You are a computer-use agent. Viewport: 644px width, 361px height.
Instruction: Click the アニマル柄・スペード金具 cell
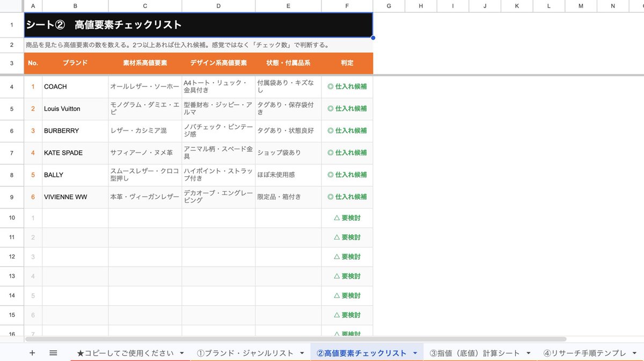218,153
